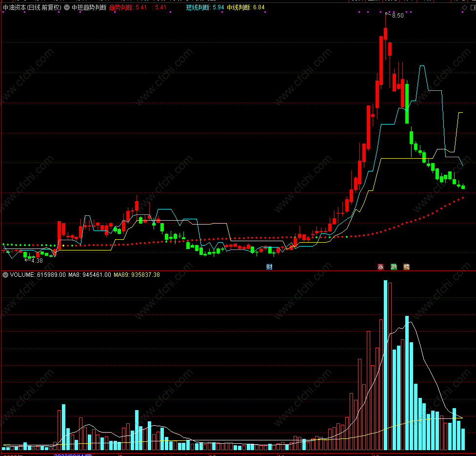Click the 趋势判断: 5.41 value

pyautogui.click(x=128, y=7)
